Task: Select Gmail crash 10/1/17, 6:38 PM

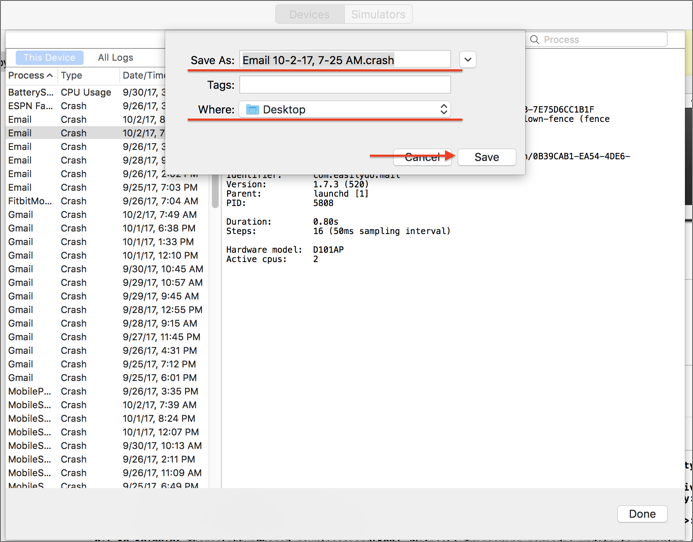Action: [107, 228]
